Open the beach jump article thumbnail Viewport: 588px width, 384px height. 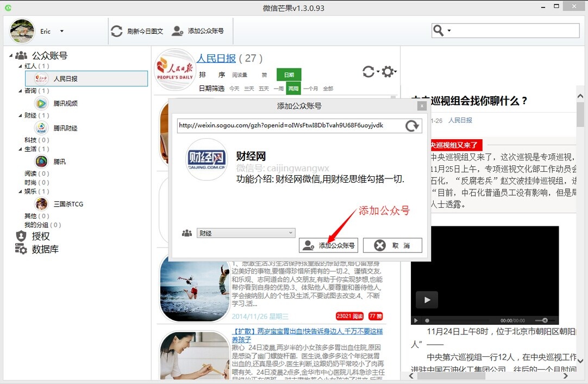coord(195,289)
